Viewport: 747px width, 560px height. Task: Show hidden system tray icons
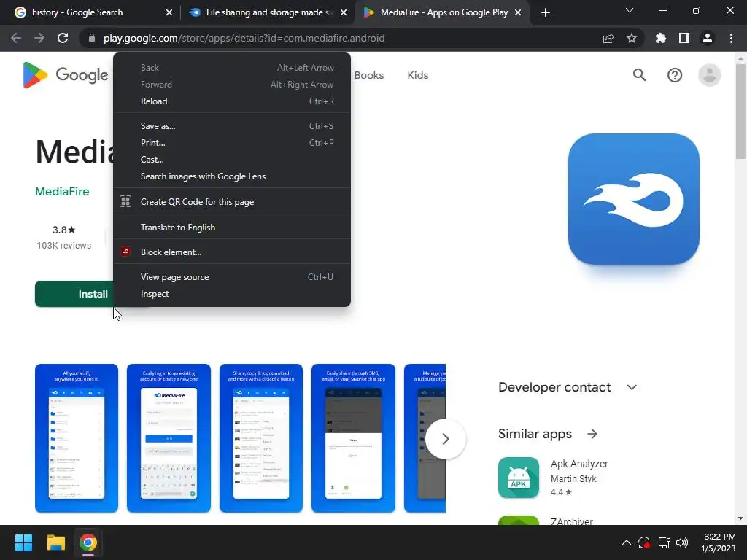click(x=627, y=542)
